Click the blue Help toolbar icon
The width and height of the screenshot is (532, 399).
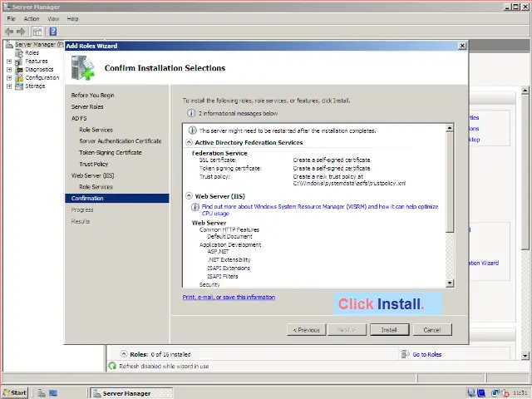53,32
